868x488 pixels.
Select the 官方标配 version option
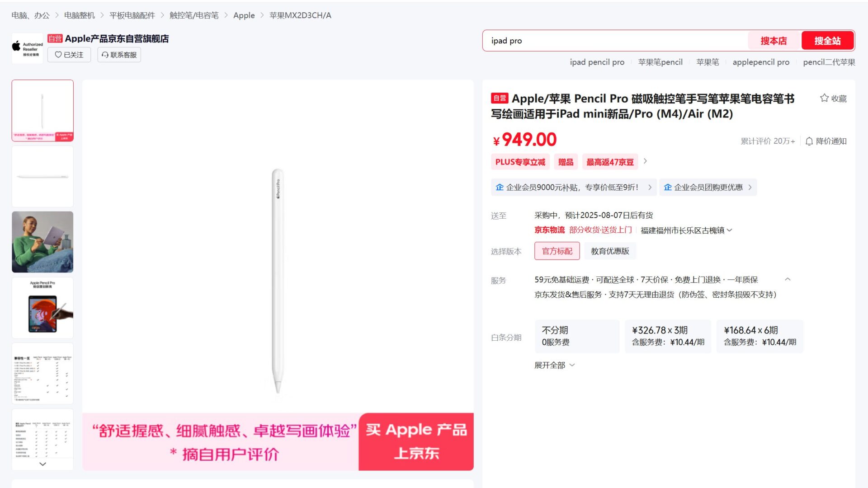(557, 251)
